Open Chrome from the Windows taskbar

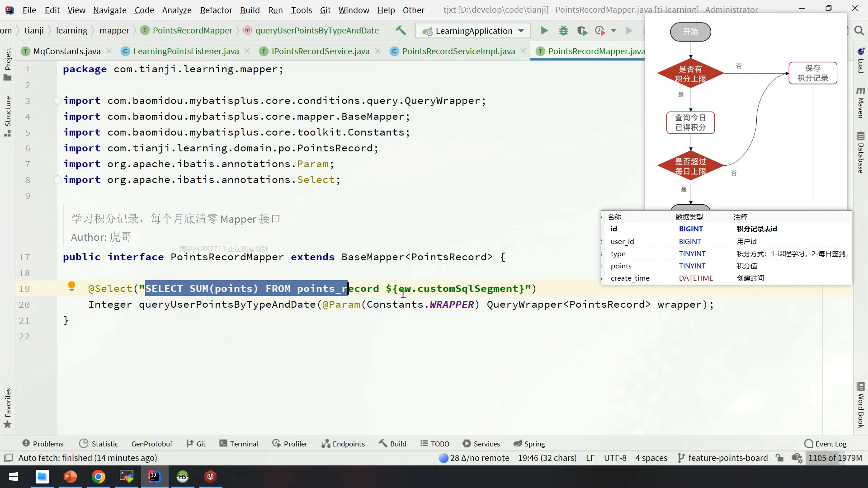tap(99, 477)
